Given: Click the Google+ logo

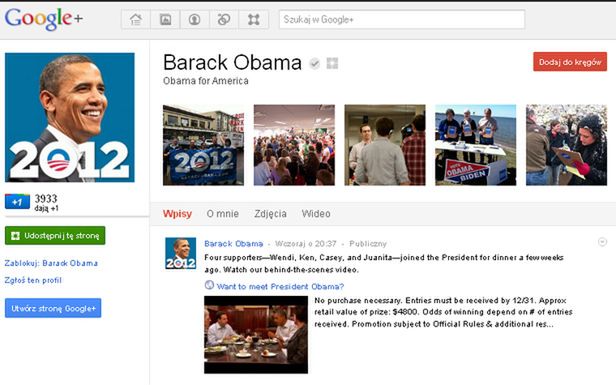Looking at the screenshot, I should pyautogui.click(x=44, y=19).
